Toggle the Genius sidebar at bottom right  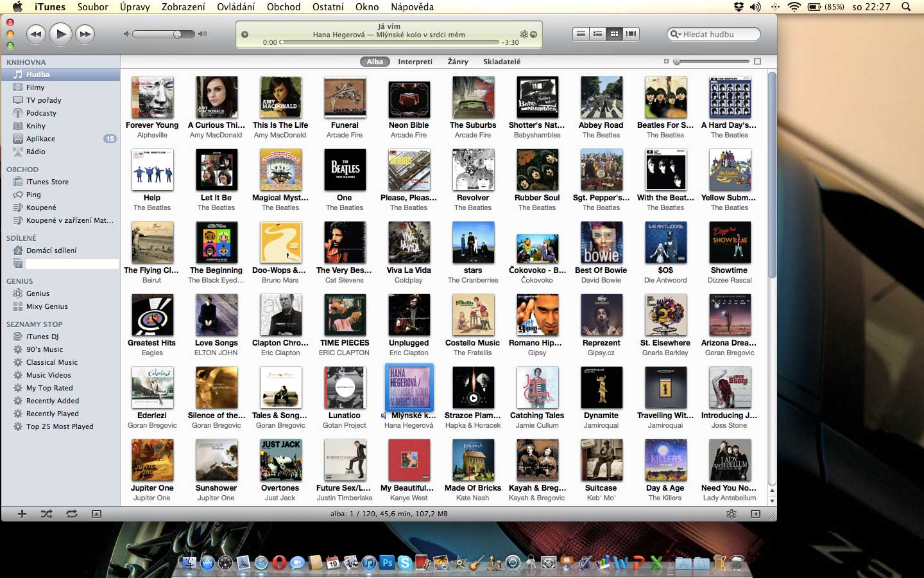(x=755, y=514)
